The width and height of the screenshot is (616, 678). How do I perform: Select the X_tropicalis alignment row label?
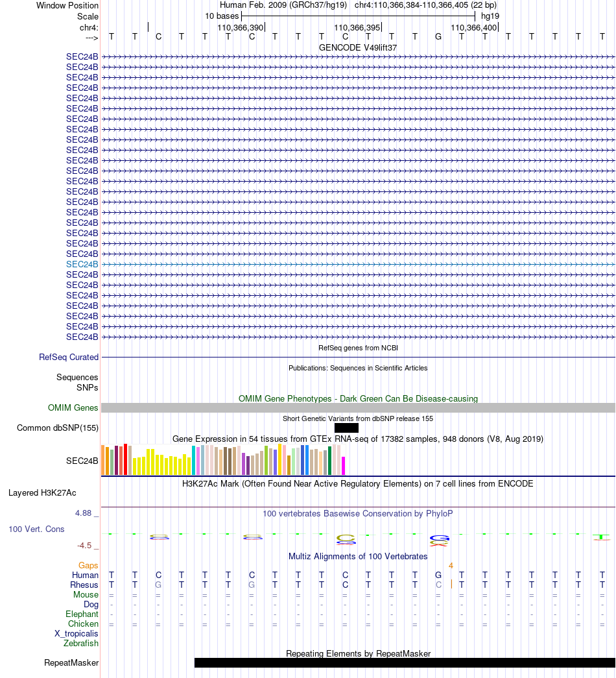(77, 634)
